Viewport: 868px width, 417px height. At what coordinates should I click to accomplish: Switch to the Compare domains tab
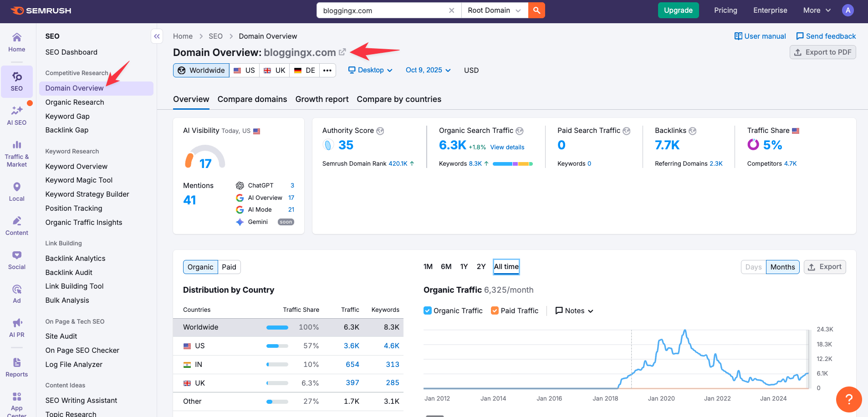252,99
